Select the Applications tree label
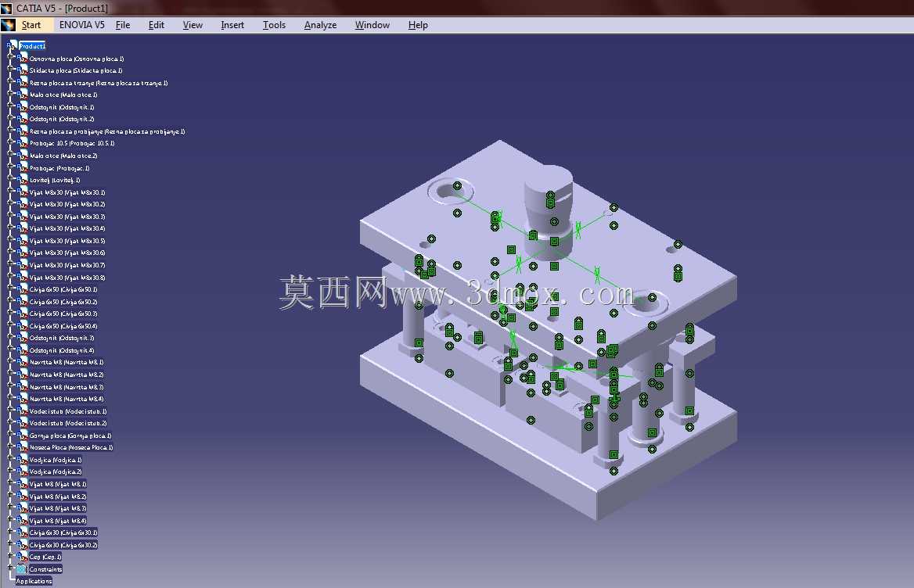The height and width of the screenshot is (588, 914). [34, 581]
